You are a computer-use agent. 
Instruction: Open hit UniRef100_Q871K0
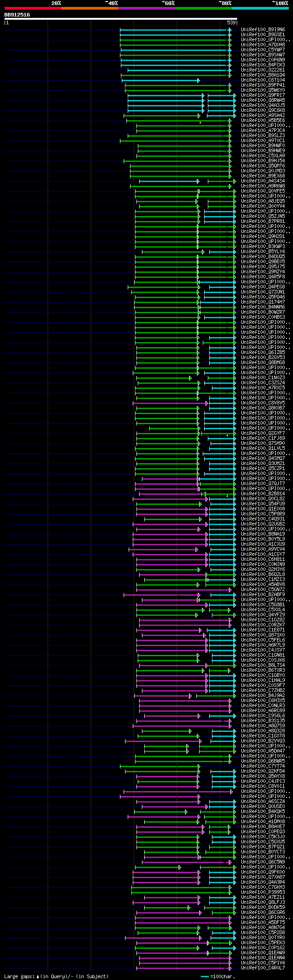[263, 635]
